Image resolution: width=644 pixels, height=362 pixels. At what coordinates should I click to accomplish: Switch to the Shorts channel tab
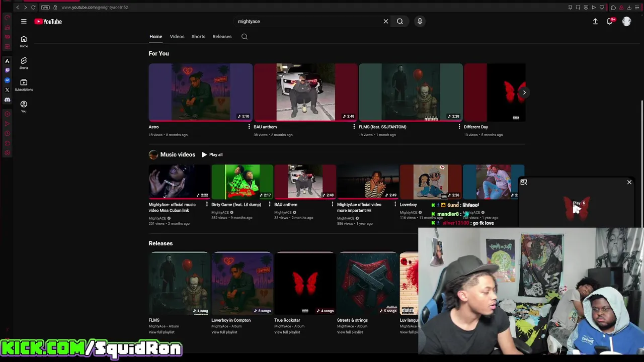pos(198,37)
